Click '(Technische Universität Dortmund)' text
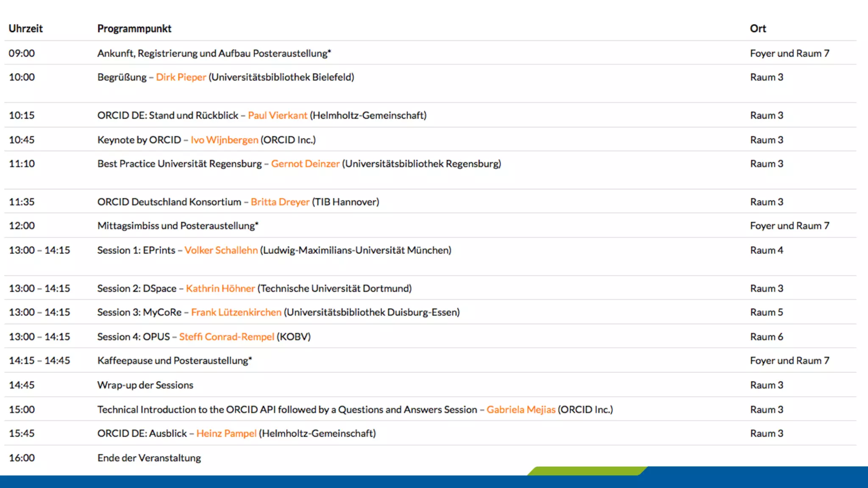Screen dimensions: 868x488 tap(335, 288)
